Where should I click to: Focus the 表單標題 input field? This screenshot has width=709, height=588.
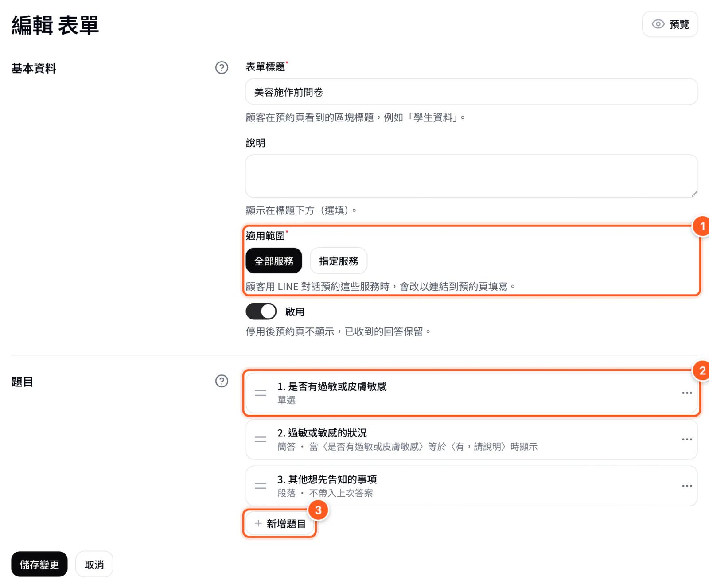click(471, 92)
